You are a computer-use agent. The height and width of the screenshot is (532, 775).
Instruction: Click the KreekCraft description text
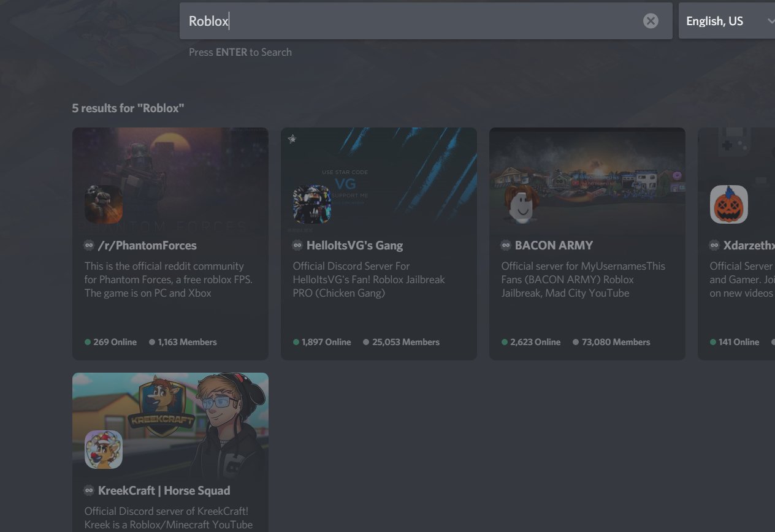point(169,518)
